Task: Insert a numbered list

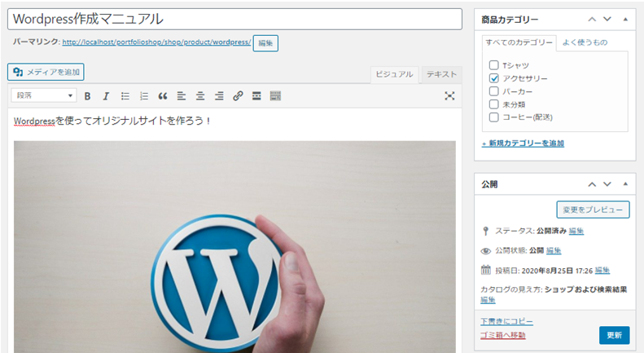Action: (x=144, y=96)
